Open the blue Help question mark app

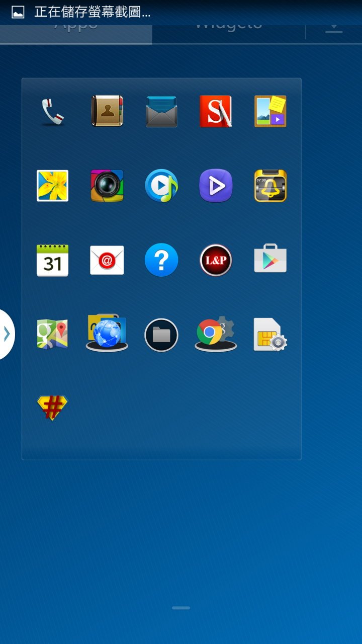161,260
